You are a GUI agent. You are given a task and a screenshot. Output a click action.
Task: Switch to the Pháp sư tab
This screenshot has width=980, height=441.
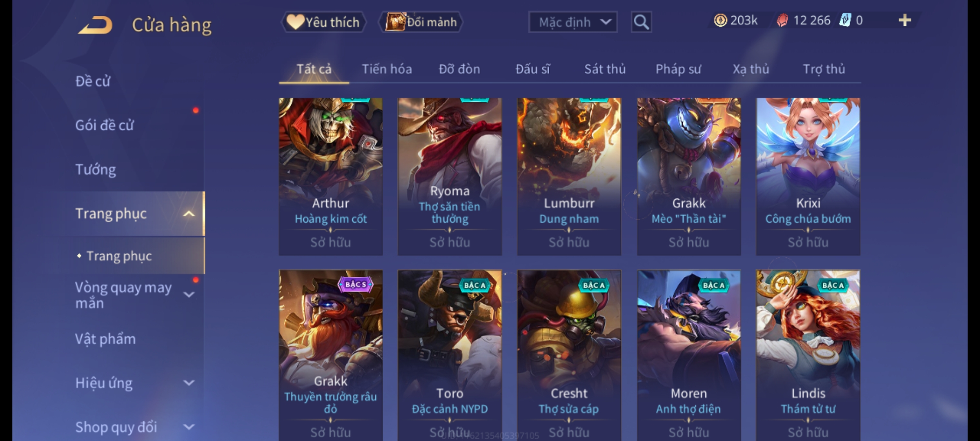tap(678, 69)
